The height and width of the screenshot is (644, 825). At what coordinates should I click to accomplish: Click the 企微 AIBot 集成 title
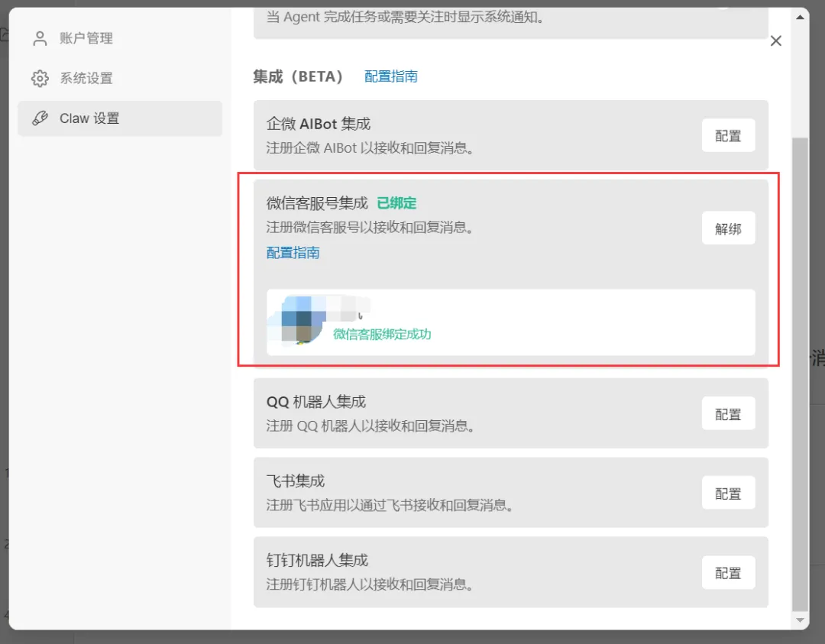click(319, 125)
